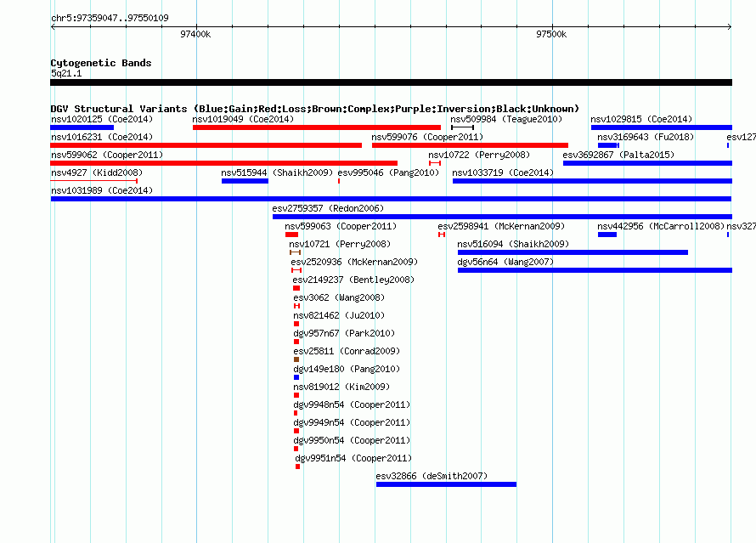Click the black 5q21.1 cytogenetic band bar
Viewport: 756px width, 543px height.
pos(391,82)
